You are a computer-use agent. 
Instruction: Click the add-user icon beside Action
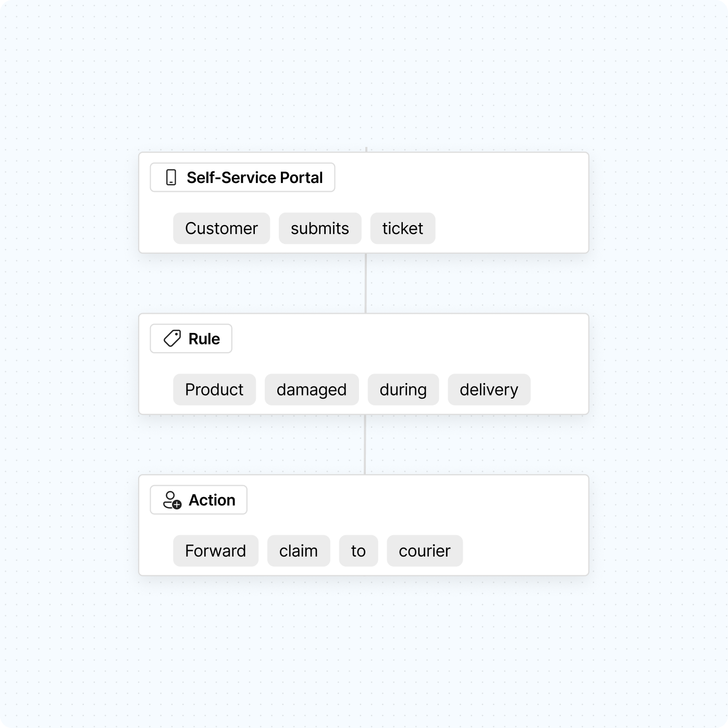point(172,500)
